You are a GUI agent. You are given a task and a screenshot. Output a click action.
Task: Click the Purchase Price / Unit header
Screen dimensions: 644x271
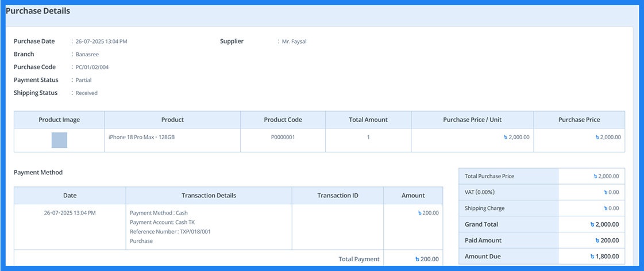[x=472, y=120]
